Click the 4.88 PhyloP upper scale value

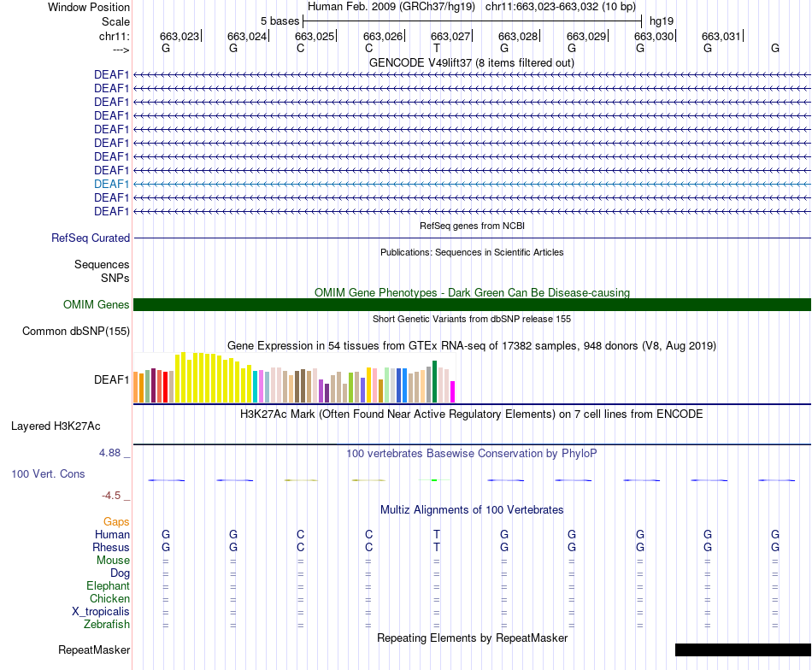click(109, 453)
